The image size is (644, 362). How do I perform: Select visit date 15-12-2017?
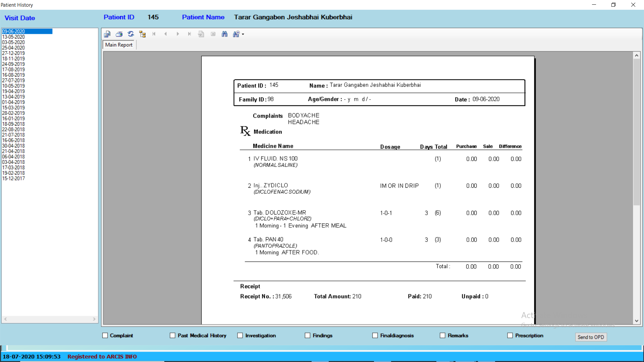click(14, 179)
